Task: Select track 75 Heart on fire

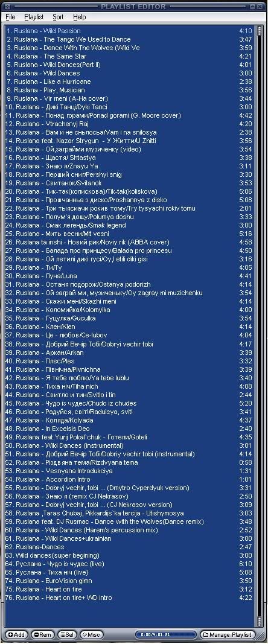Action: coord(130,589)
